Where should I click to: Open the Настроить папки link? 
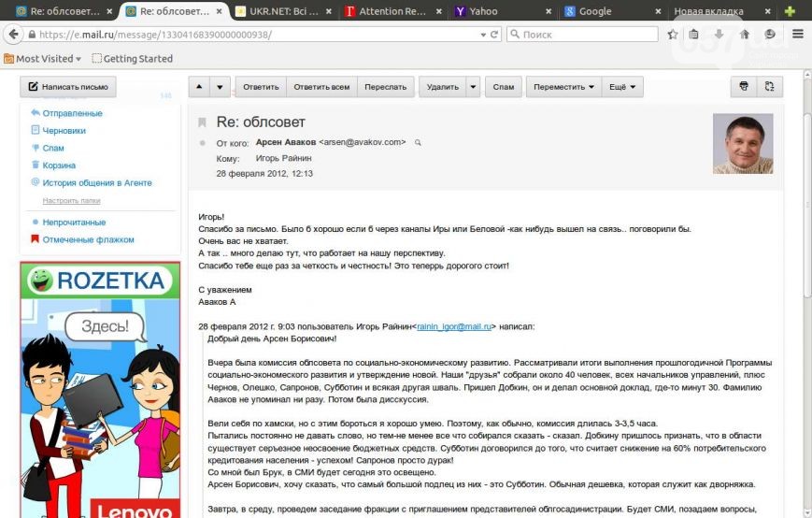[71, 200]
